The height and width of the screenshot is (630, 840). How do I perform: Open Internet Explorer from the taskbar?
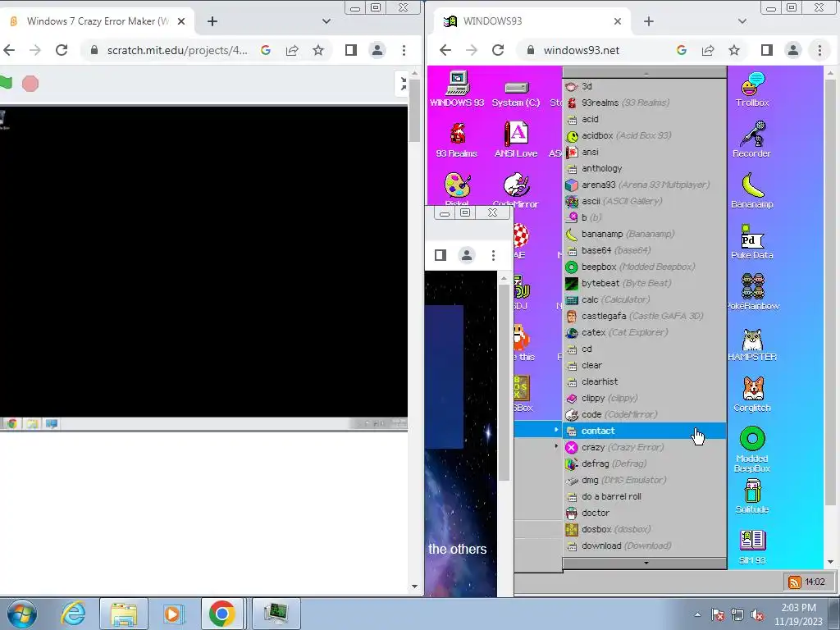[x=73, y=614]
